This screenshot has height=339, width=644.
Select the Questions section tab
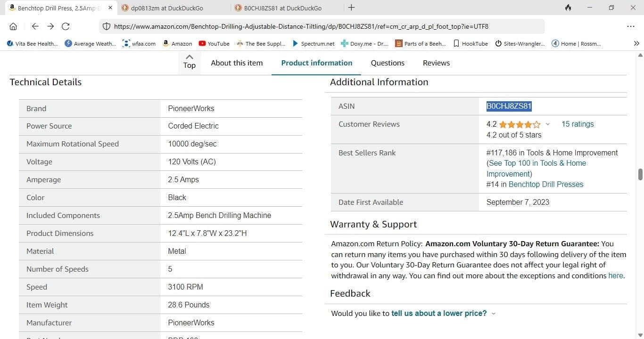pyautogui.click(x=388, y=63)
